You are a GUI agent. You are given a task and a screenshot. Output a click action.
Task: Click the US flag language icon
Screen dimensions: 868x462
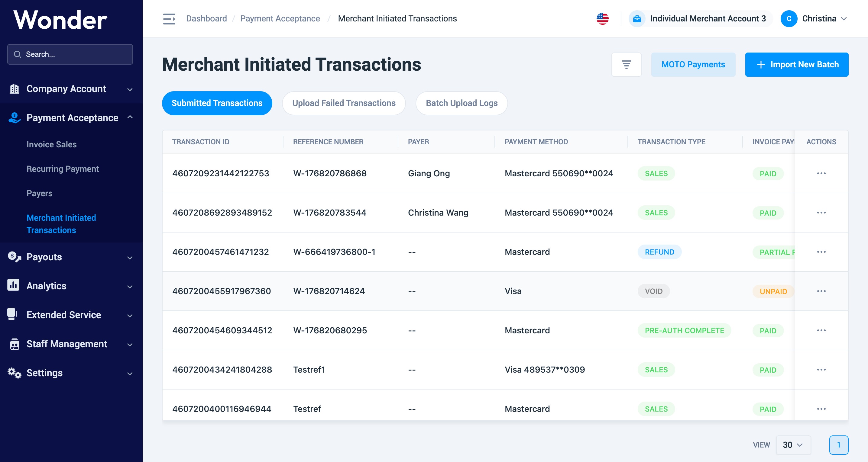tap(602, 18)
